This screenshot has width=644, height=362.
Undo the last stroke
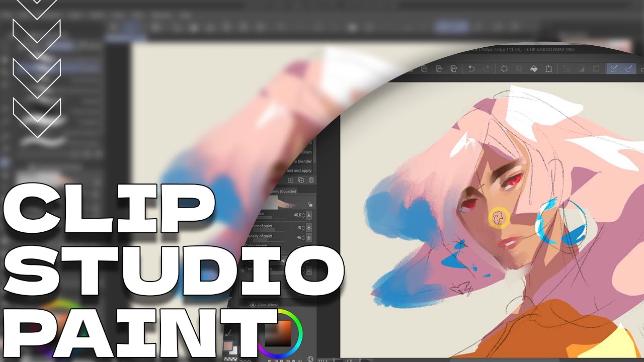pos(471,69)
